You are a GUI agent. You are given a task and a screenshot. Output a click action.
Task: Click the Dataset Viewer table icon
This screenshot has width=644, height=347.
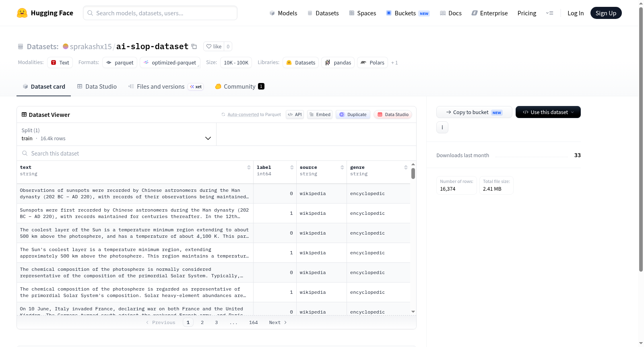pos(24,114)
